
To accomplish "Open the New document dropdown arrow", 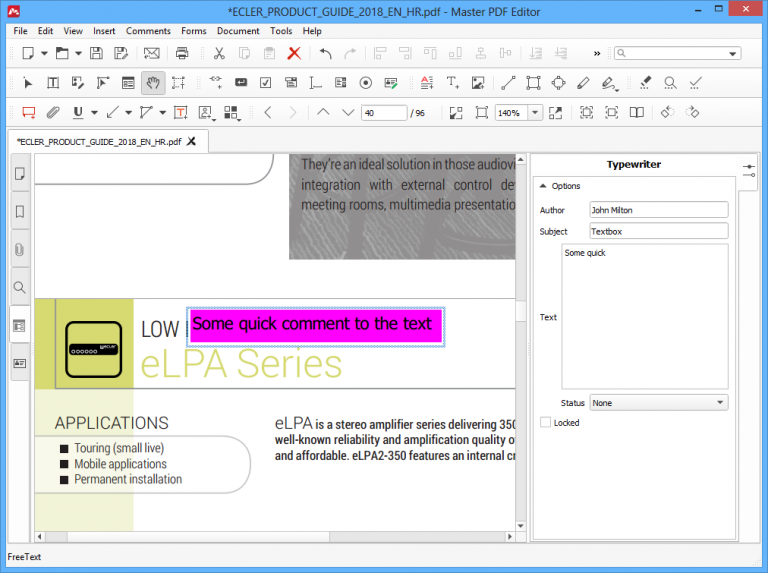I will point(44,53).
